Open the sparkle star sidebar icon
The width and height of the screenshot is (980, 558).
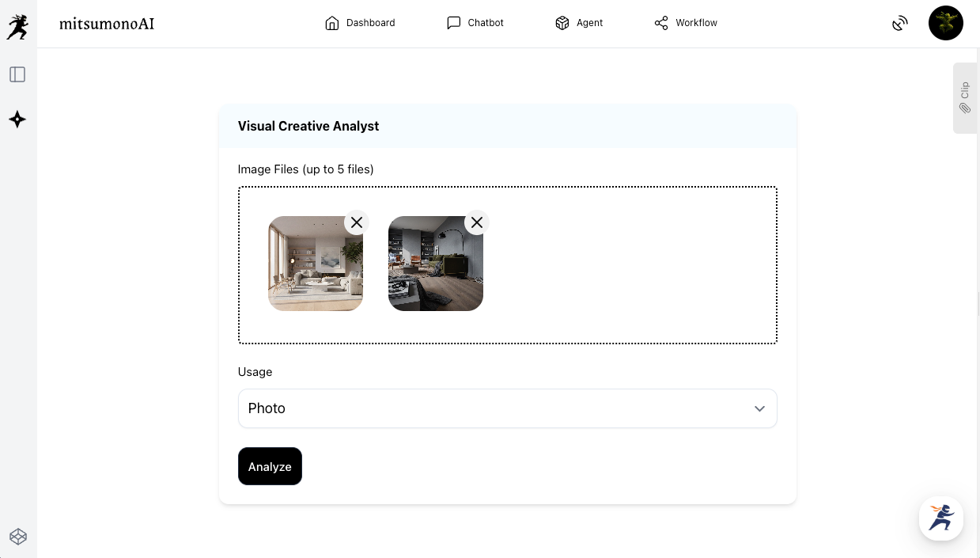(x=17, y=120)
